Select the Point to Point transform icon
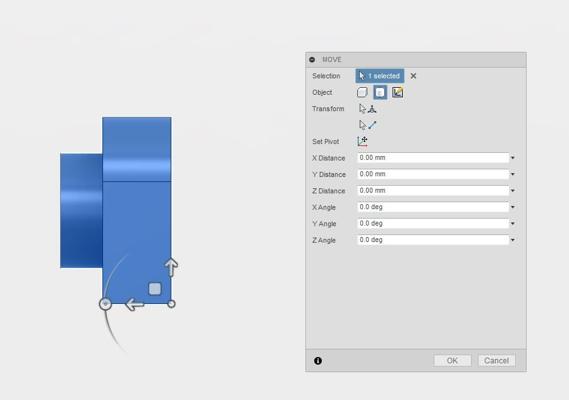569x400 pixels. click(x=367, y=125)
